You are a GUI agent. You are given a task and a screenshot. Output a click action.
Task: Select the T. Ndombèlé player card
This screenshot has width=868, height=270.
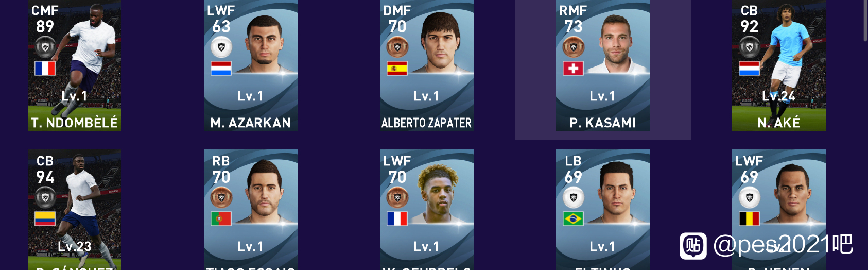click(x=75, y=65)
